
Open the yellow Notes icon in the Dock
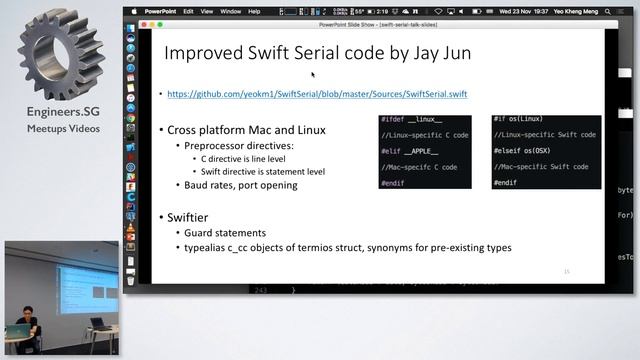coord(131,88)
